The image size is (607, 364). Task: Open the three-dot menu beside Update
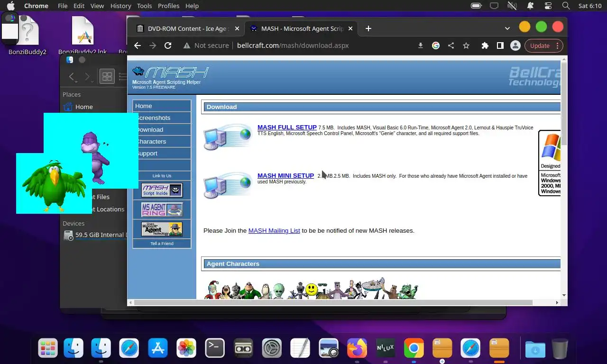pyautogui.click(x=557, y=45)
